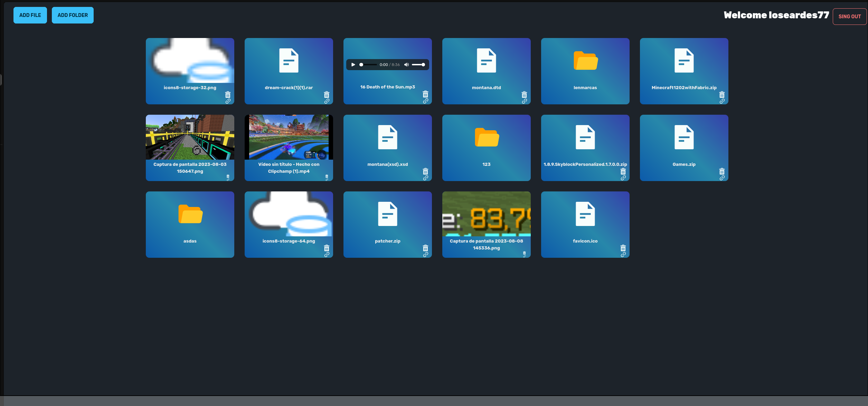Click the patcher.zip file name

coord(387,241)
